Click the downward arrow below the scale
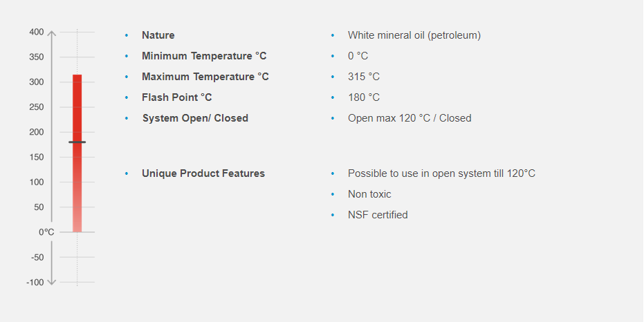This screenshot has height=322, width=644. [x=53, y=281]
